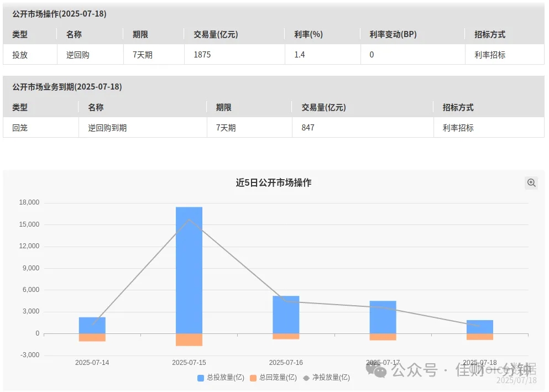The image size is (549, 392).
Task: Click the 利率(%) column header
Action: coord(309,34)
